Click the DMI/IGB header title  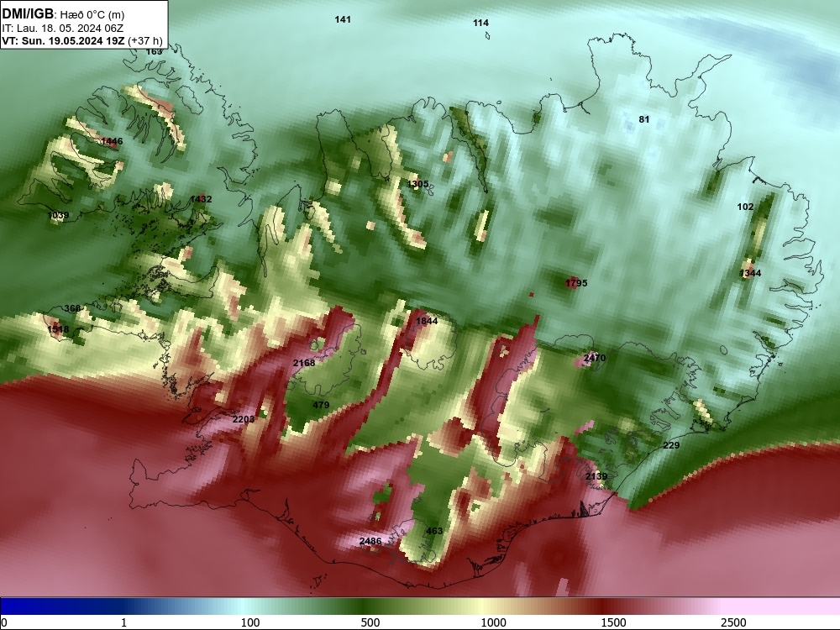[x=28, y=13]
